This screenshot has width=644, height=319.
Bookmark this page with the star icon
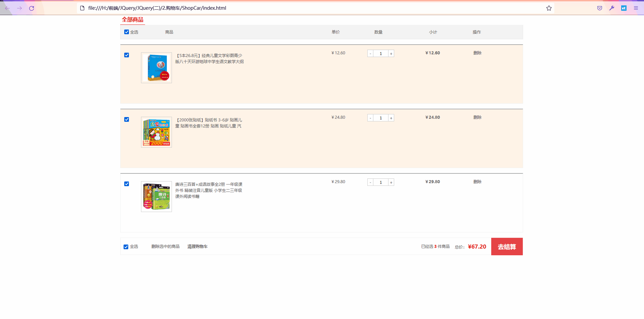click(x=549, y=8)
